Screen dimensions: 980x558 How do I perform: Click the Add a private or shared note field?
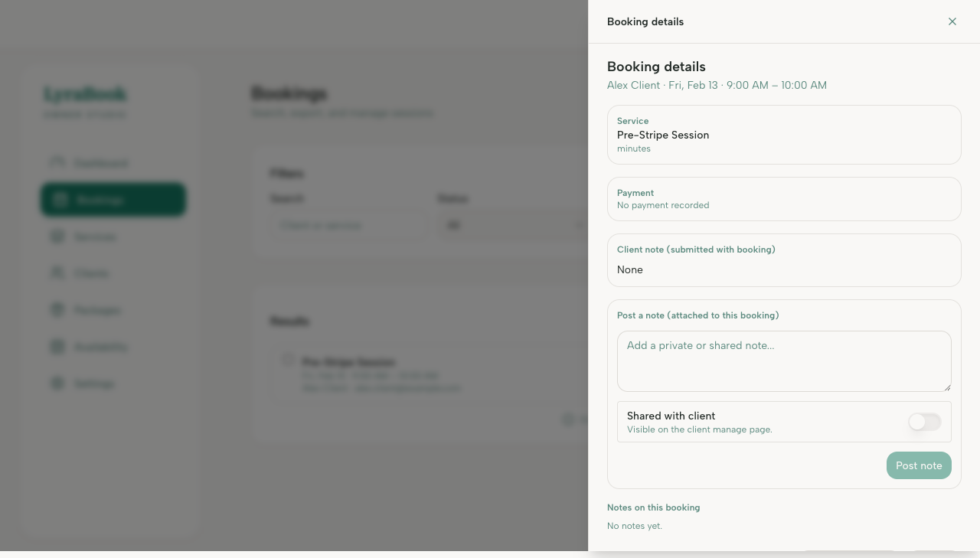pyautogui.click(x=783, y=361)
